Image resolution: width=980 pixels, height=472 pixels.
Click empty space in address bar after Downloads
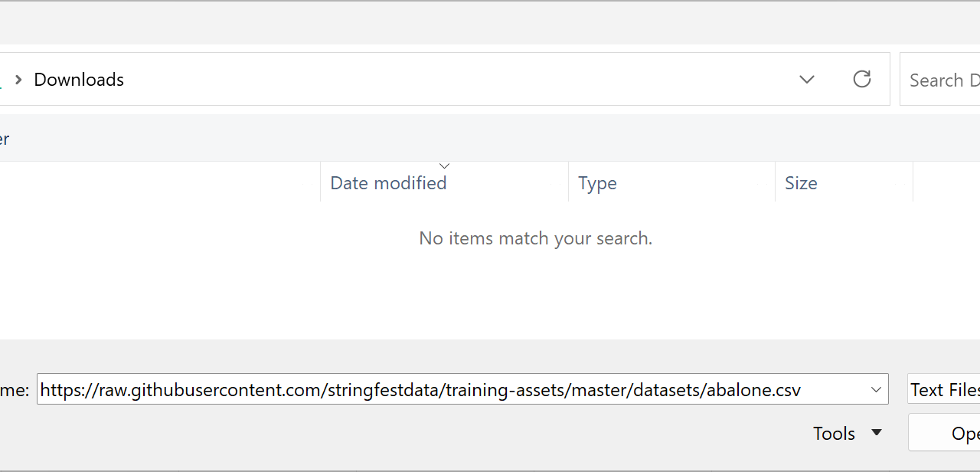pyautogui.click(x=459, y=80)
